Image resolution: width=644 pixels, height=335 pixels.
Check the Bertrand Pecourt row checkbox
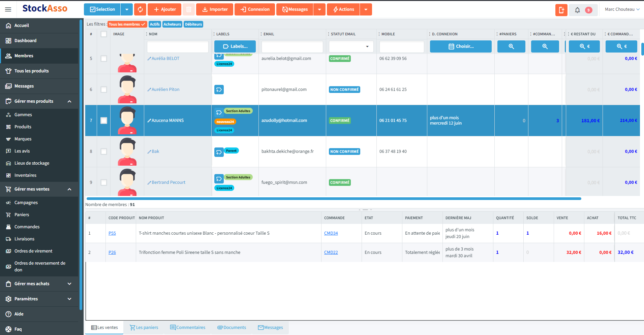tap(104, 182)
